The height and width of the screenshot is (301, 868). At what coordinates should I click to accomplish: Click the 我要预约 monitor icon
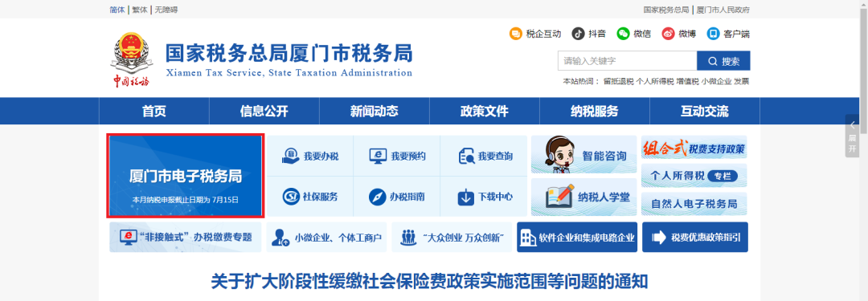[378, 156]
